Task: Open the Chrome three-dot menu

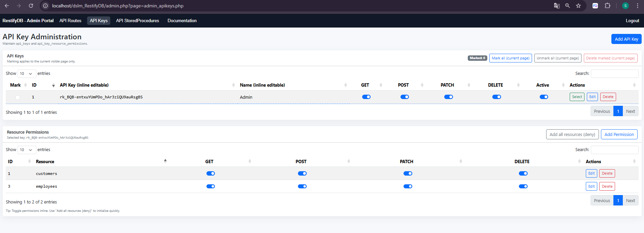Action: tap(637, 6)
